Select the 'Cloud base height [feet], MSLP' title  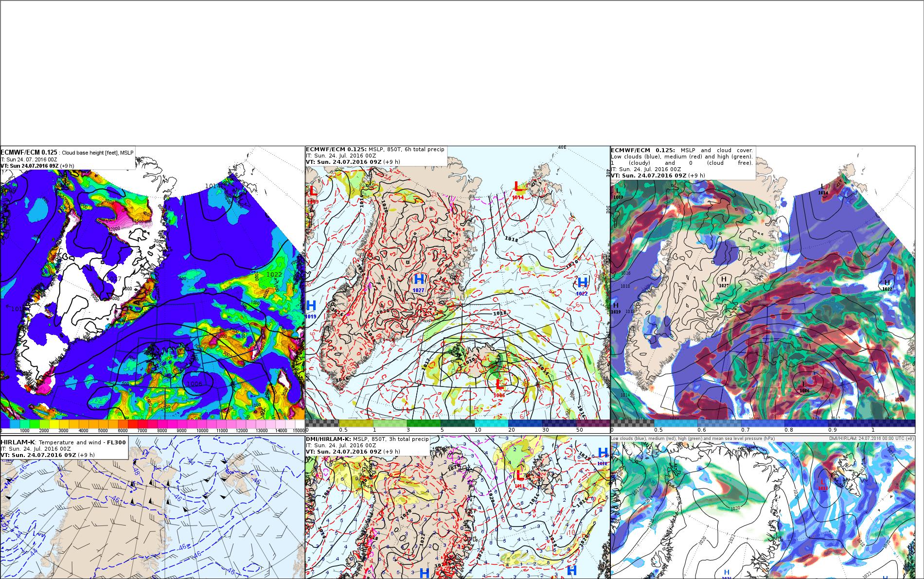(x=97, y=153)
